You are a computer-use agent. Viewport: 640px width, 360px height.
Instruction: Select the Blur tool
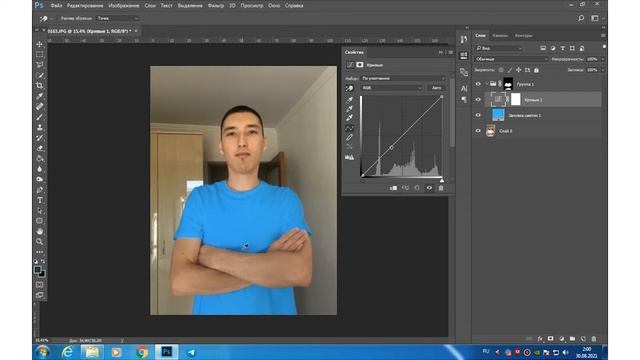point(40,169)
